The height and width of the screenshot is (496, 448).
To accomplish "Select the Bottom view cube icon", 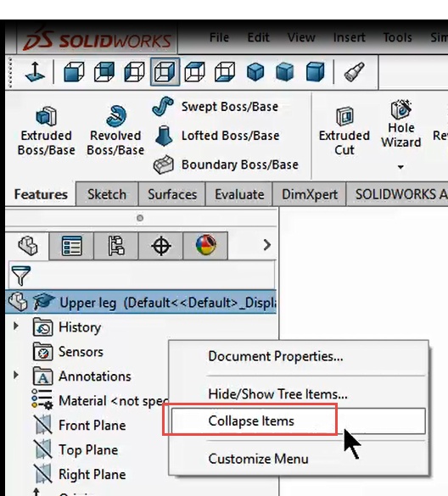I will [x=225, y=72].
